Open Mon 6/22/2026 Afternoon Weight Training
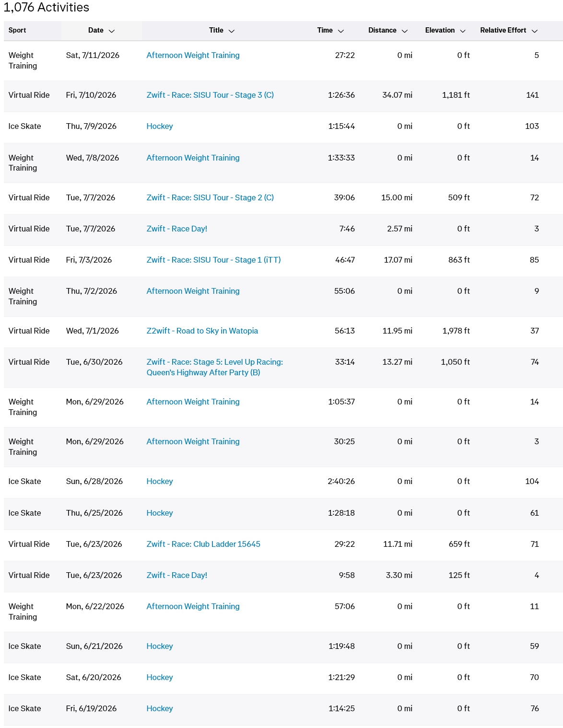The image size is (563, 728). point(193,606)
